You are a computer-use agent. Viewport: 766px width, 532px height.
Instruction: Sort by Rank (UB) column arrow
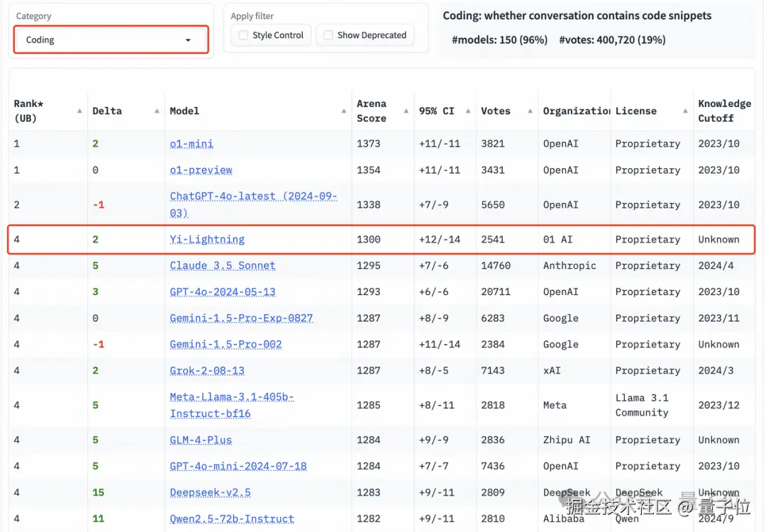79,111
